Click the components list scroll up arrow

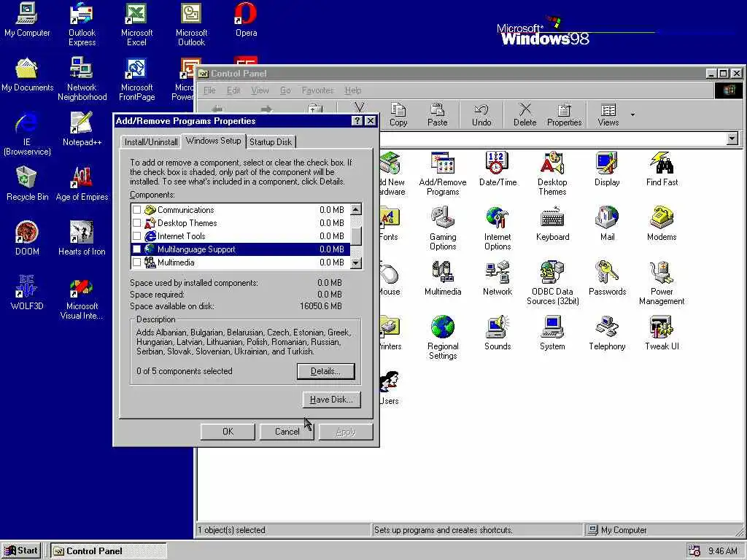(x=356, y=209)
